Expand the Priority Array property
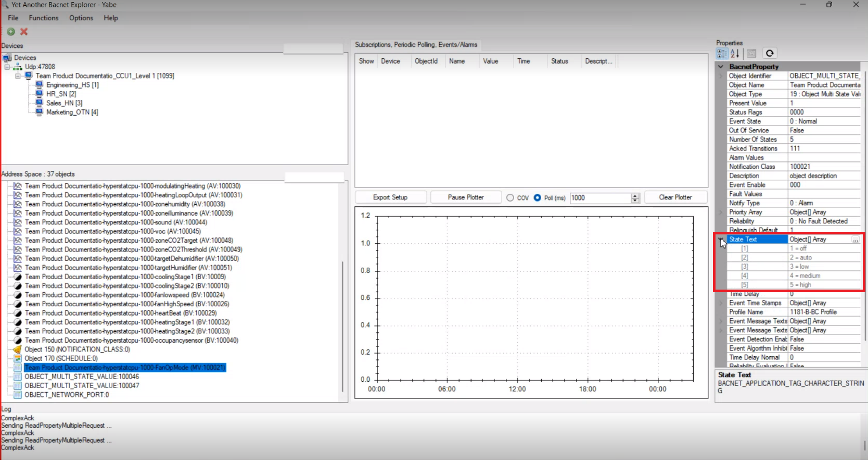This screenshot has width=868, height=462. 721,213
